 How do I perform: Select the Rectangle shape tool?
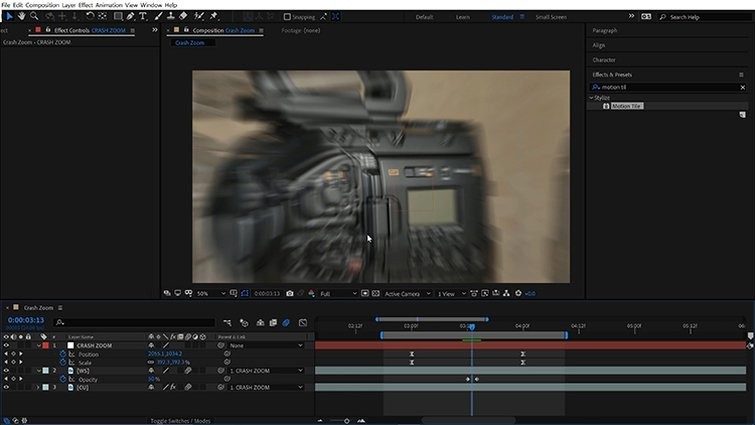[x=117, y=16]
